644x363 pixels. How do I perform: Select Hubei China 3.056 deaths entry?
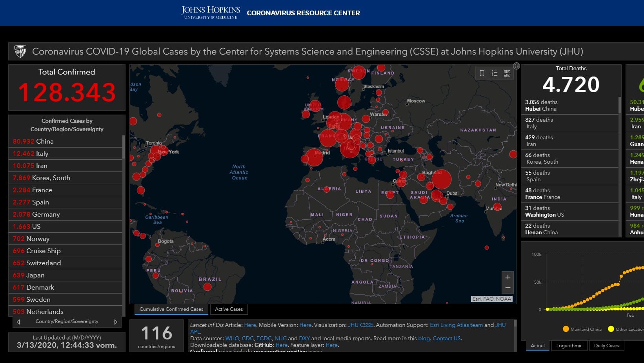point(570,105)
